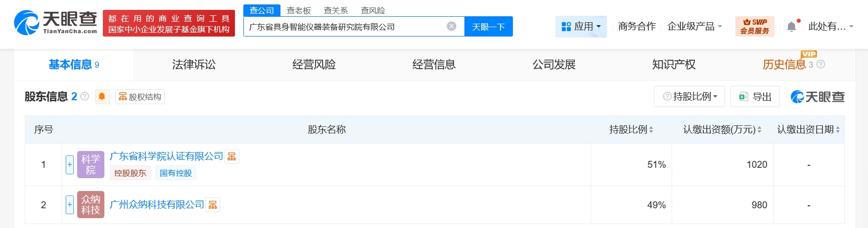The width and height of the screenshot is (868, 228).
Task: Click the company search input field
Action: tap(345, 27)
